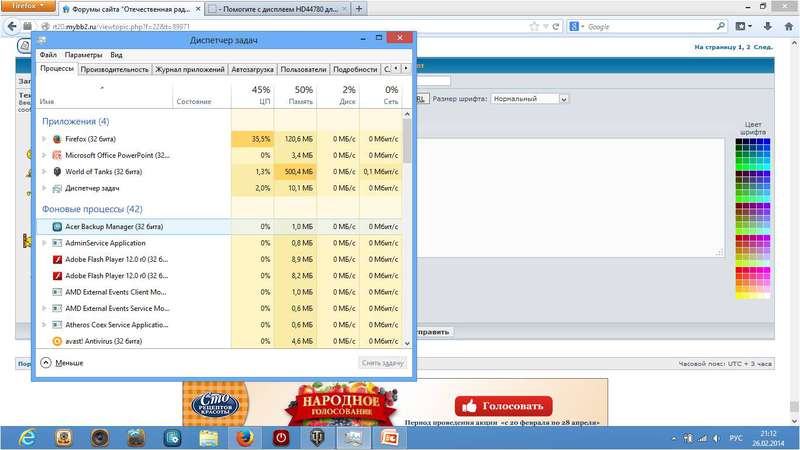The width and height of the screenshot is (800, 450).
Task: Open the file explorer taskbar icon
Action: tap(209, 438)
